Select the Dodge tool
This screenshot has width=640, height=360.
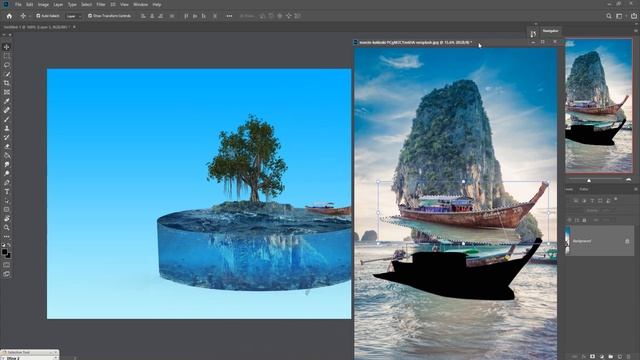(7, 173)
